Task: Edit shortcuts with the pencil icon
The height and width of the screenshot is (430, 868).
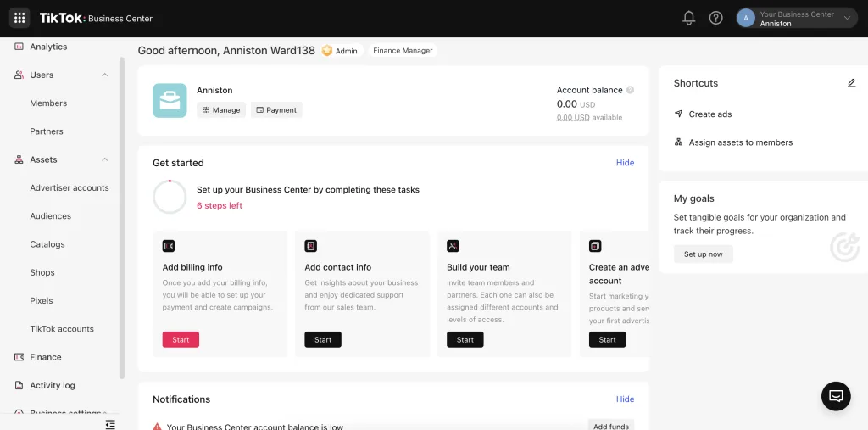Action: [x=851, y=83]
